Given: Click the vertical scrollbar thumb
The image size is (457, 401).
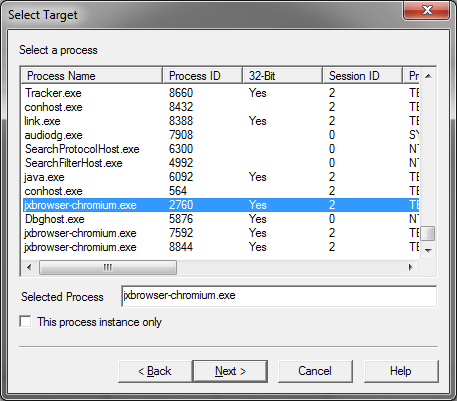Looking at the screenshot, I should click(x=428, y=233).
